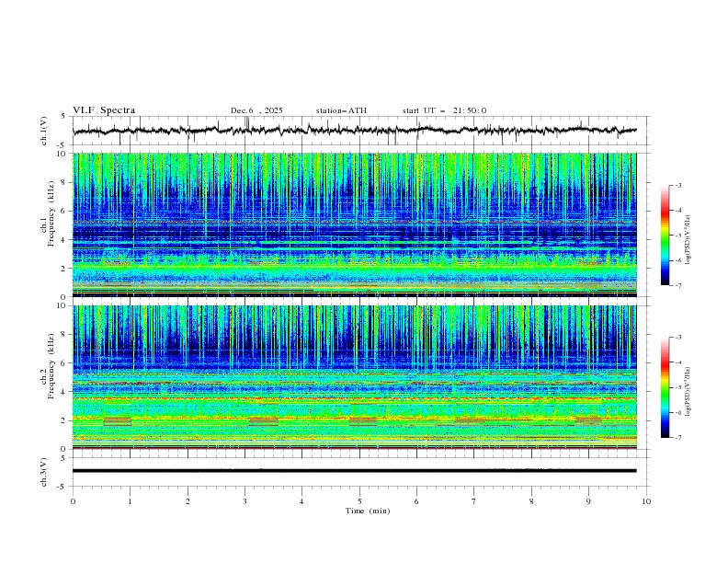Click the ch.3 flat black waveform trace
Viewport: 728px width, 563px height.
coord(354,471)
